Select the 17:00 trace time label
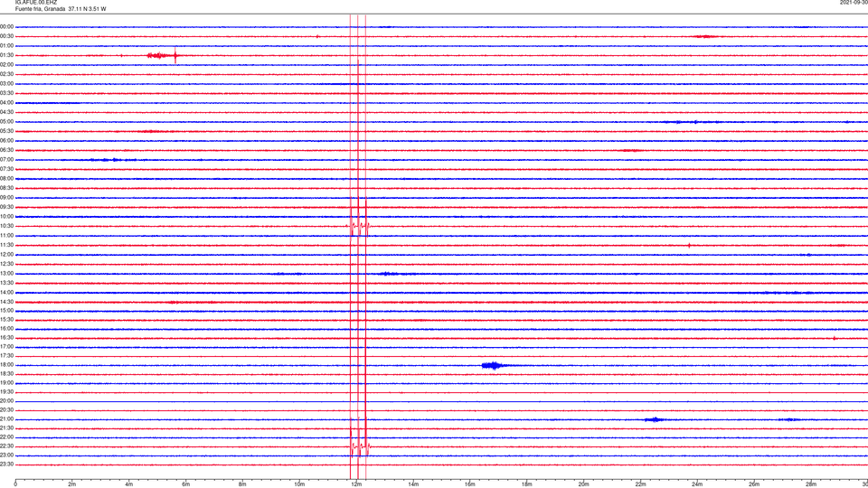 pos(6,346)
